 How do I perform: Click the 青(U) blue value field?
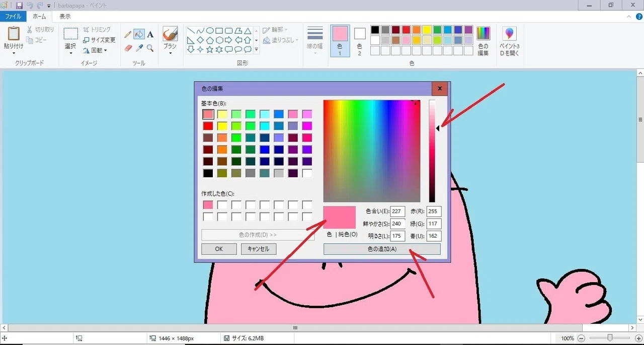click(433, 236)
